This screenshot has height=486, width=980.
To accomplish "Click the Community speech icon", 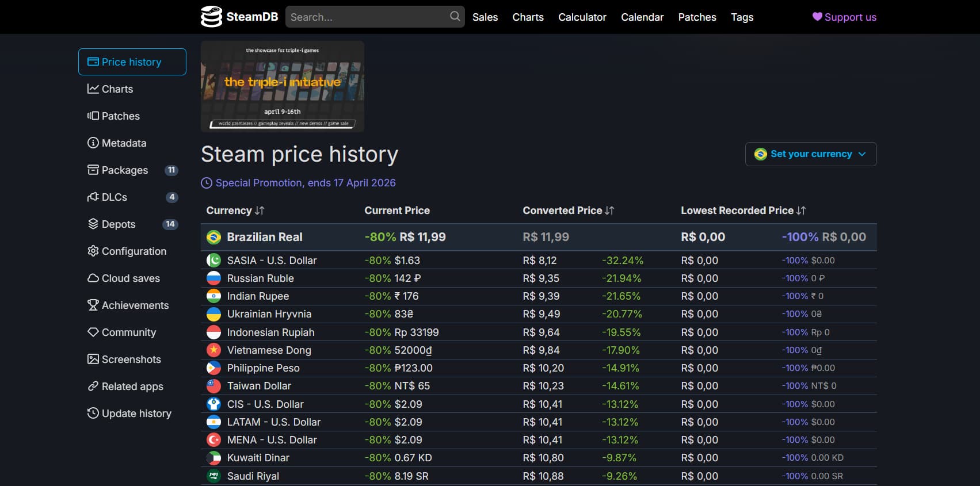I will (x=93, y=332).
